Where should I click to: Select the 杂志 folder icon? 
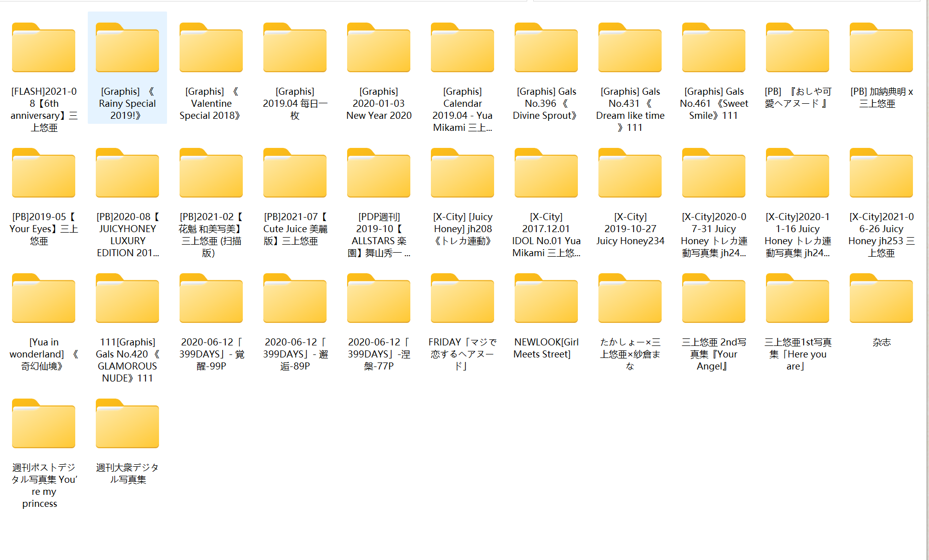(x=881, y=298)
